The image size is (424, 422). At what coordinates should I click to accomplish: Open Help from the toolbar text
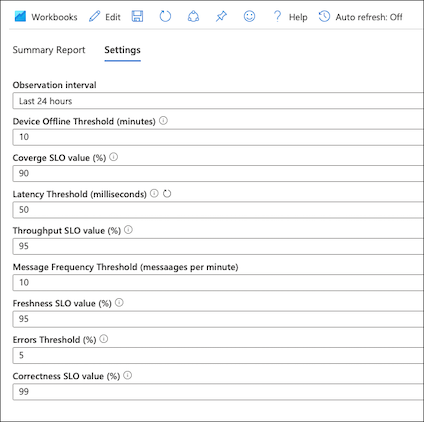click(298, 17)
